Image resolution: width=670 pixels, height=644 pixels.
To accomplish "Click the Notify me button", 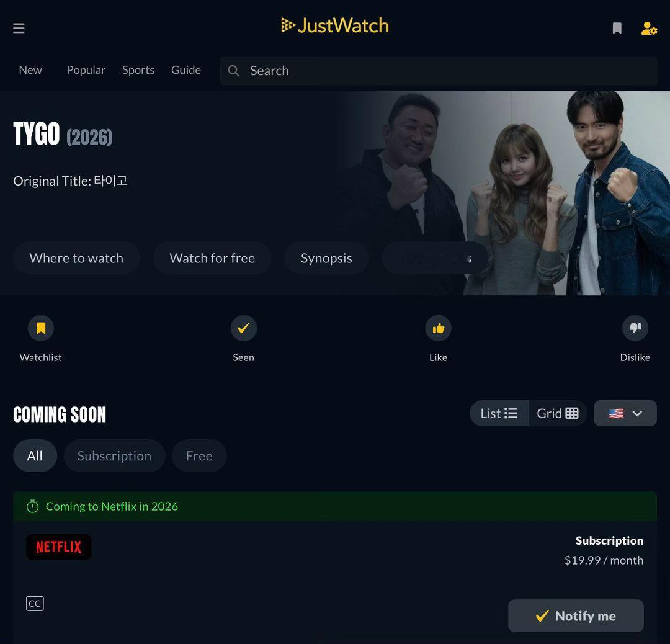I will [576, 616].
